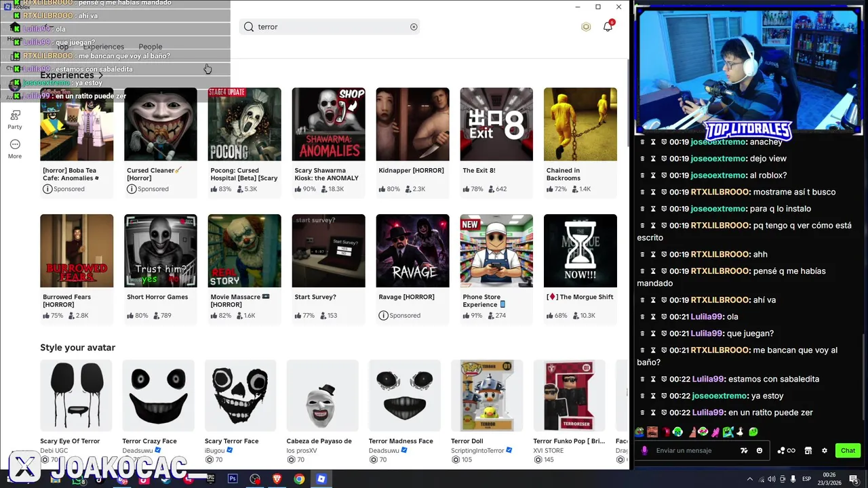Open the emoji picker in chat input
868x488 pixels.
click(x=759, y=451)
